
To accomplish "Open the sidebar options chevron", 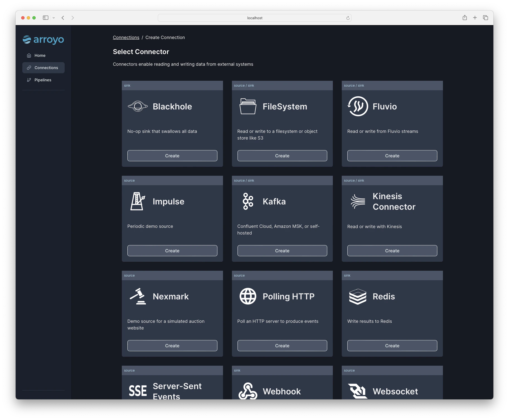I will [54, 18].
